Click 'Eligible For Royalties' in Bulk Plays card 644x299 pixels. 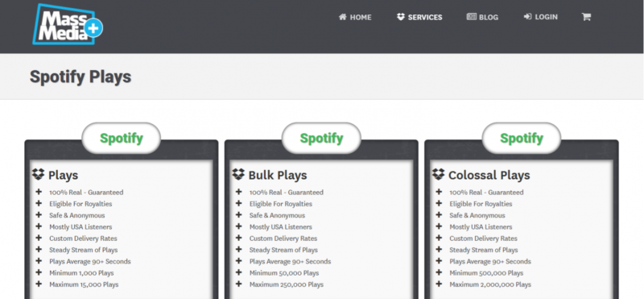point(280,204)
